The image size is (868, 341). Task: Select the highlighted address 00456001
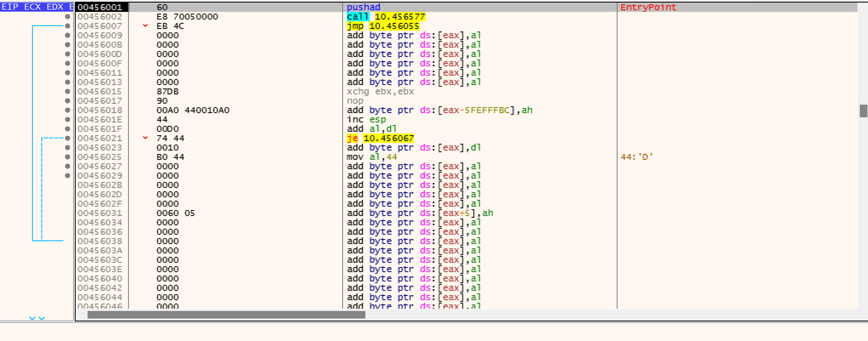tap(99, 7)
